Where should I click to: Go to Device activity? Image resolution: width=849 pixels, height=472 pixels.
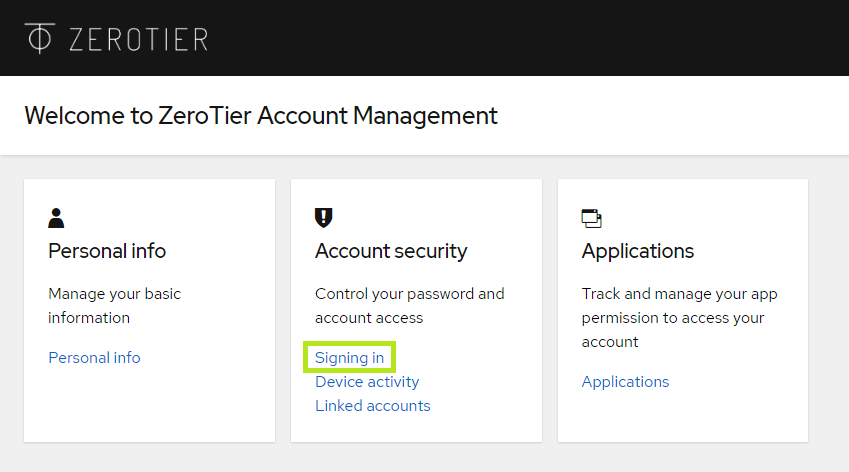pyautogui.click(x=367, y=381)
